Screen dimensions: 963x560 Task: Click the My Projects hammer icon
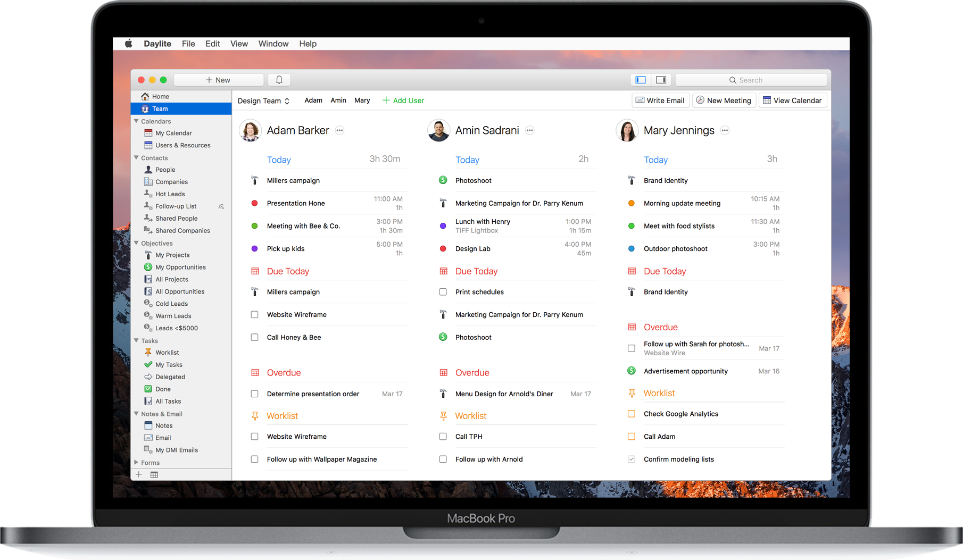coord(148,255)
